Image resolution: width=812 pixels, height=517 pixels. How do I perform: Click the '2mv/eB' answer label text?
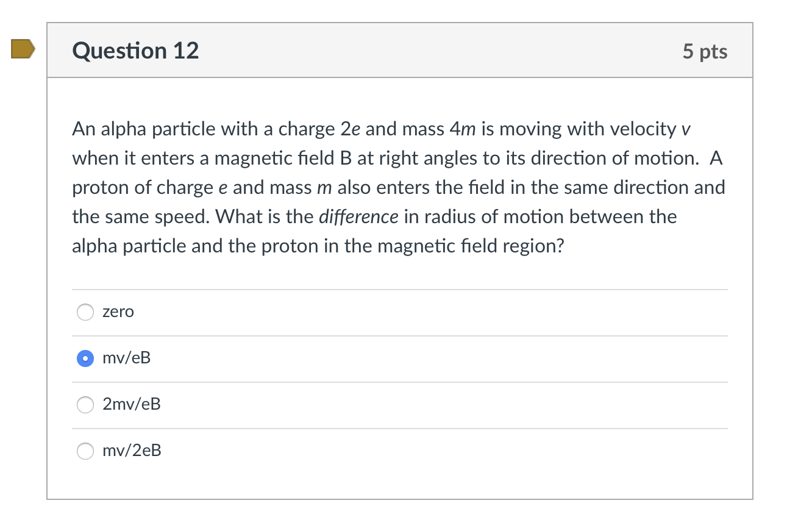pyautogui.click(x=132, y=404)
